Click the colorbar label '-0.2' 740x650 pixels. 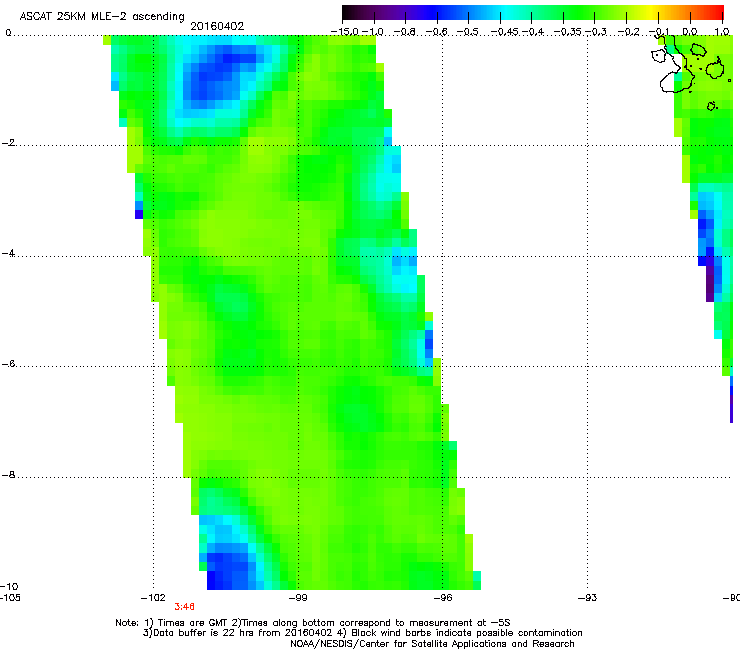[x=628, y=32]
